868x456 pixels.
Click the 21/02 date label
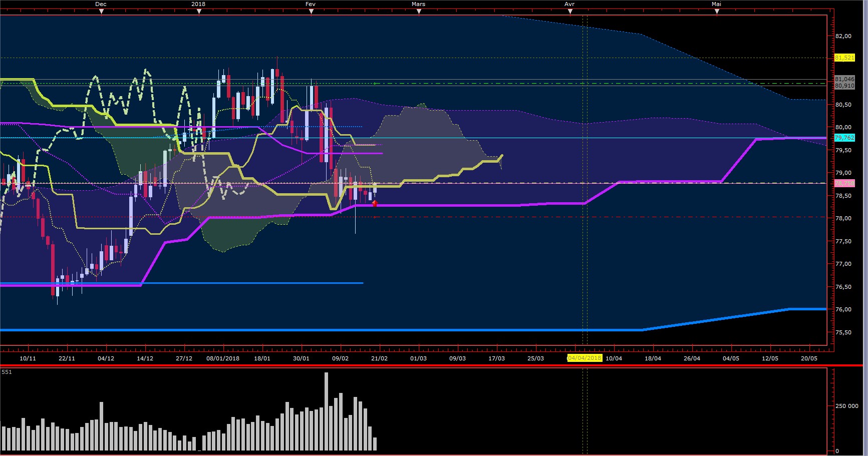pos(379,358)
